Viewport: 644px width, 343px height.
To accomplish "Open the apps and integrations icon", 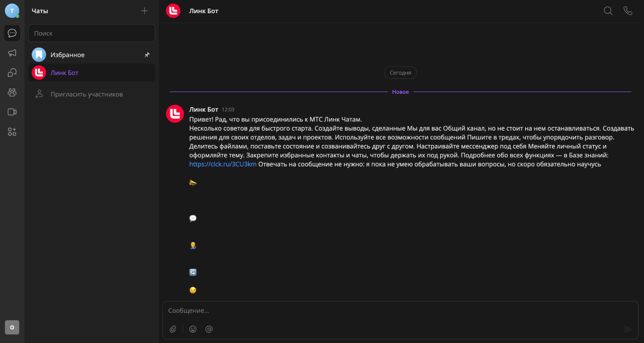I will (x=12, y=132).
